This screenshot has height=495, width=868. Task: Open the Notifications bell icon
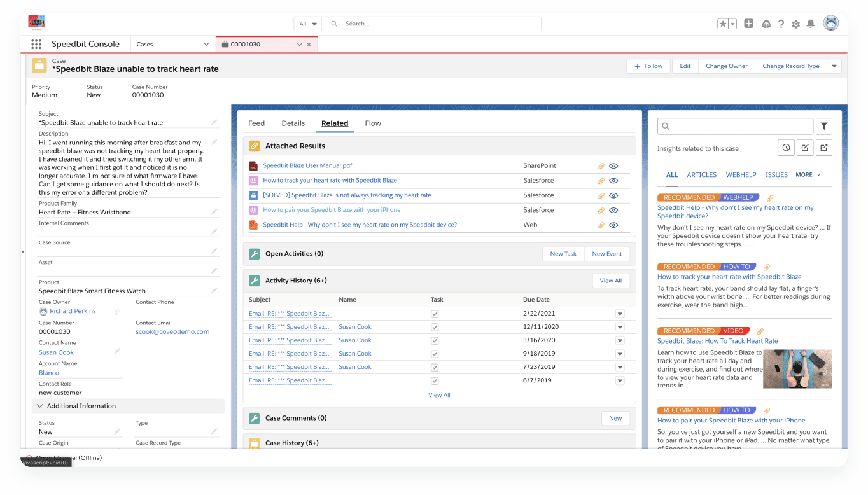pos(811,24)
